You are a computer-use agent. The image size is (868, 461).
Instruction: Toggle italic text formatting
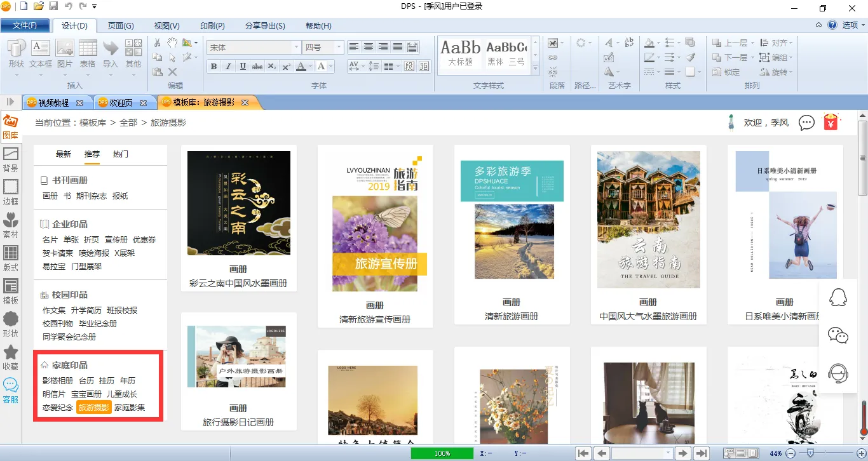[x=228, y=67]
